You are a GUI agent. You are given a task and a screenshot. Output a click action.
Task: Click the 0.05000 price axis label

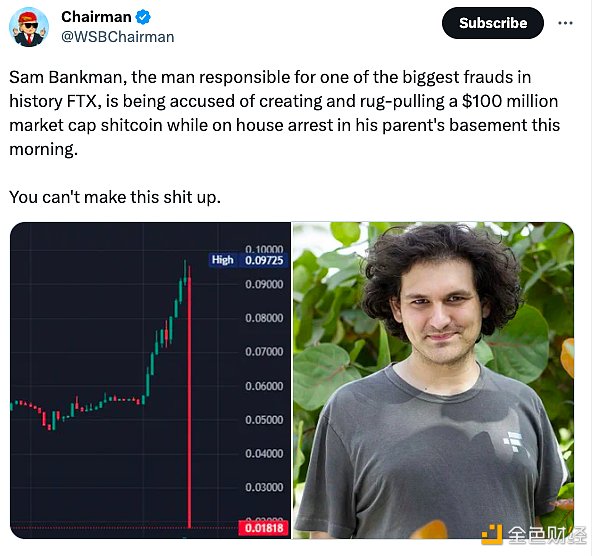(264, 420)
